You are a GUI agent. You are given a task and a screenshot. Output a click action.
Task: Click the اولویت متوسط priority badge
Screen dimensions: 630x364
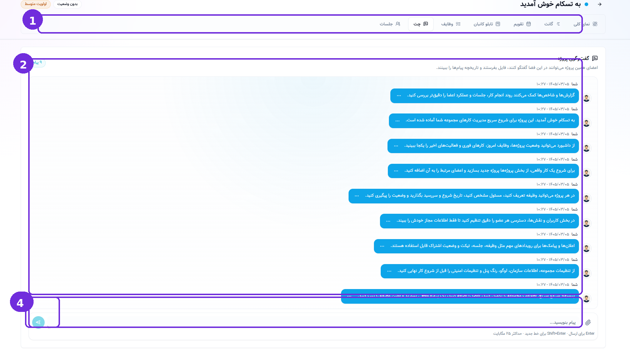tap(36, 4)
